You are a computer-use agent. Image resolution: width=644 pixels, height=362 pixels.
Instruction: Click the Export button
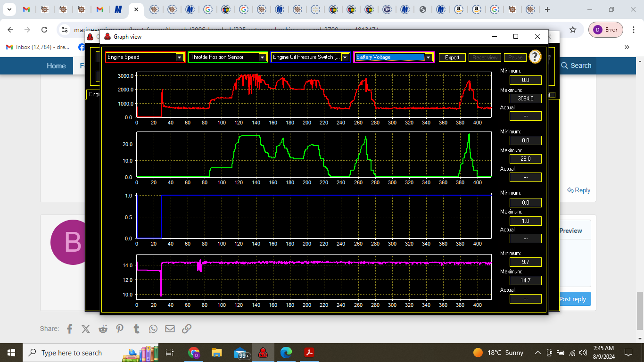click(452, 58)
